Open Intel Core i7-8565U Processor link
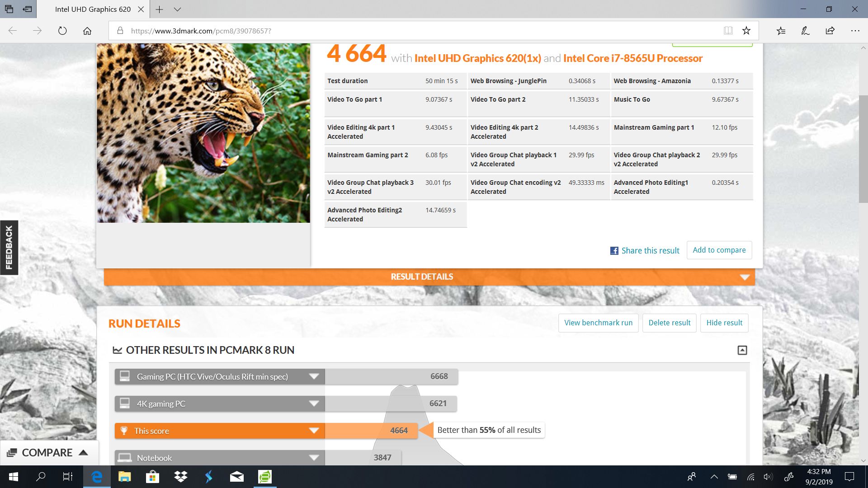The width and height of the screenshot is (868, 488). [633, 58]
